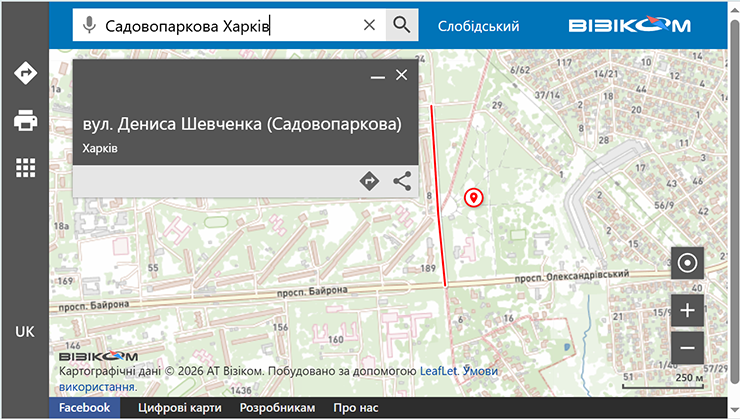Click in the search input field

coord(230,25)
